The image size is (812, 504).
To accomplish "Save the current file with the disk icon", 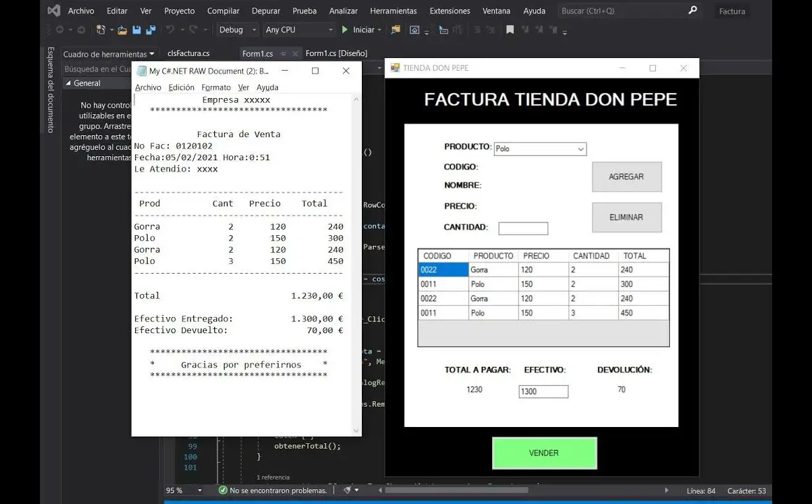I will 136,30.
